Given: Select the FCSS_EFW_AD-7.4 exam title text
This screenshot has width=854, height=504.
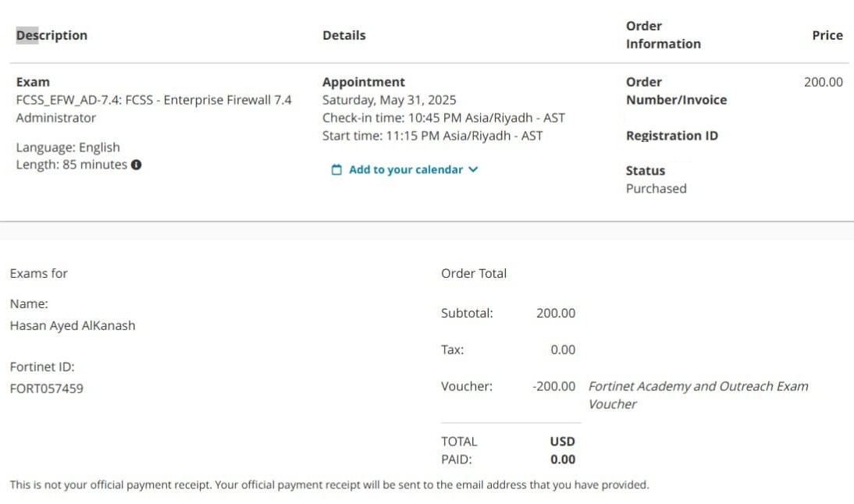Looking at the screenshot, I should [154, 100].
